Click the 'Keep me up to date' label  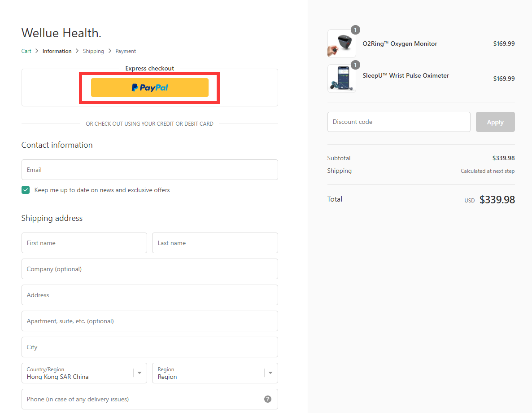click(x=102, y=190)
